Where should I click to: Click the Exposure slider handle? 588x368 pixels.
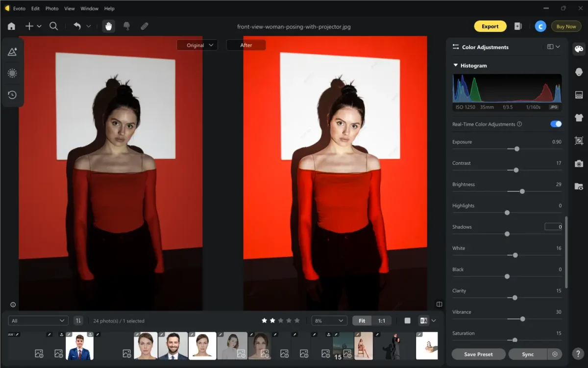click(x=516, y=149)
